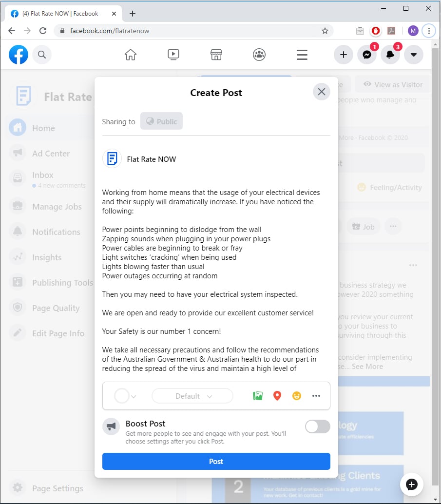Viewport: 441px width, 504px height.
Task: Open the Facebook logo home link
Action: [19, 55]
